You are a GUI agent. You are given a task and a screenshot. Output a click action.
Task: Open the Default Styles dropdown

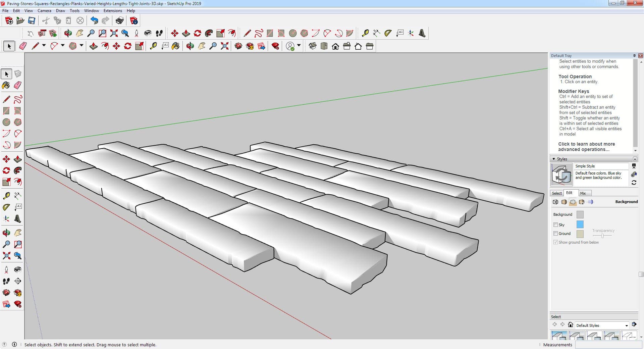(x=626, y=326)
